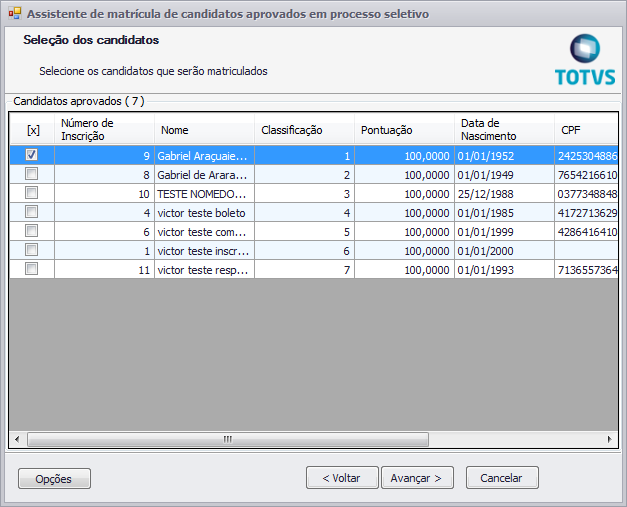
Task: Select the name cell 'victor teste resp...'
Action: click(204, 270)
